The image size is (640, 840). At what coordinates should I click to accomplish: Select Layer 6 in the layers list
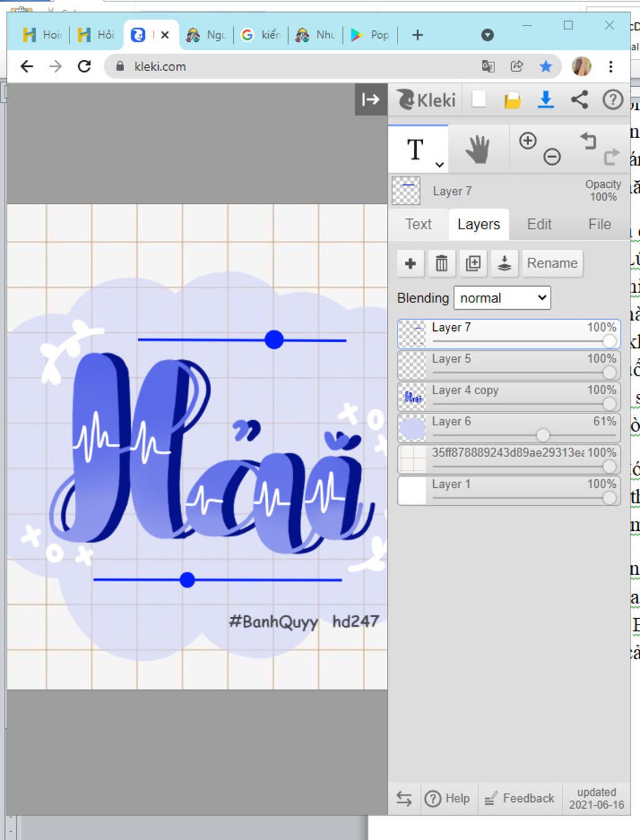(x=509, y=428)
